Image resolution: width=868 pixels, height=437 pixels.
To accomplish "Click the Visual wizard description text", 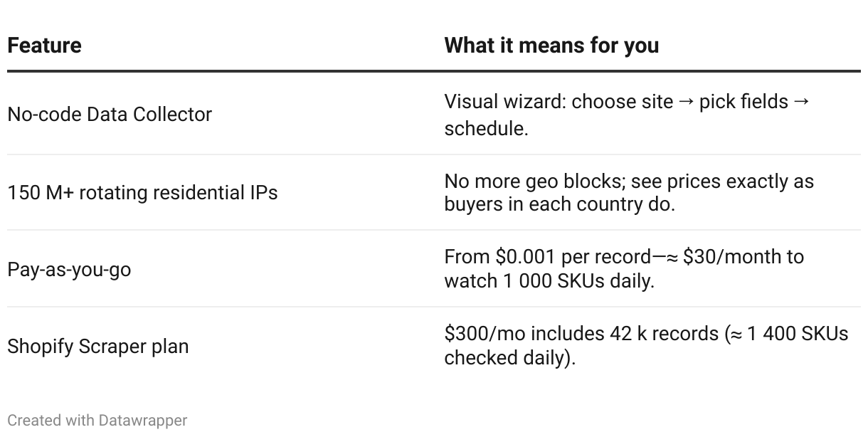I will coord(627,115).
